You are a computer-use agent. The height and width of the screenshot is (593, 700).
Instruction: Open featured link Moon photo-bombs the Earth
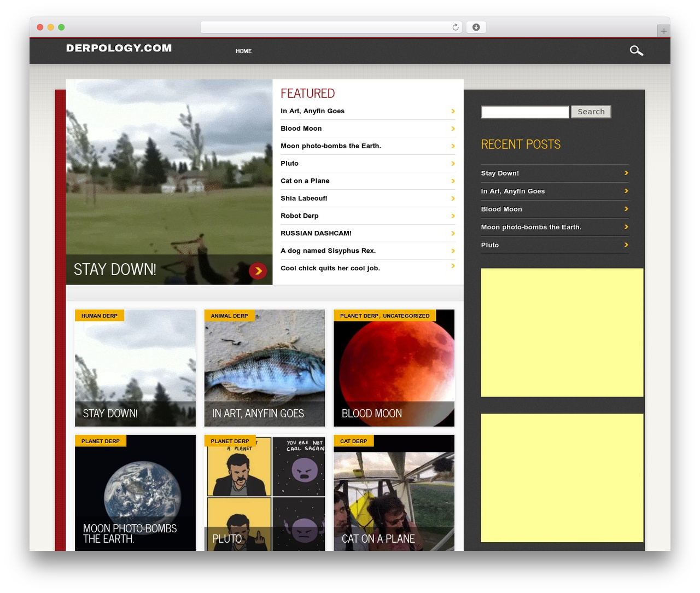point(330,146)
